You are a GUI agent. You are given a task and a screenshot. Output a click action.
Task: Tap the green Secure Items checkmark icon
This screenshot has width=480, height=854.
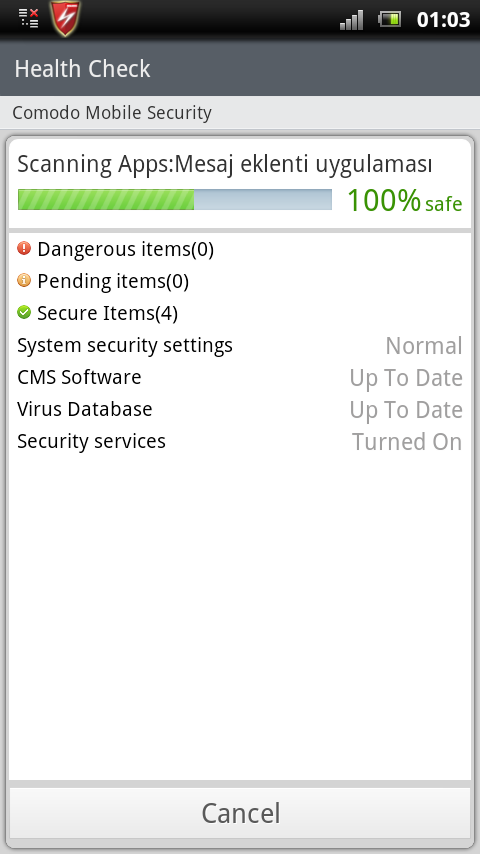pyautogui.click(x=24, y=312)
